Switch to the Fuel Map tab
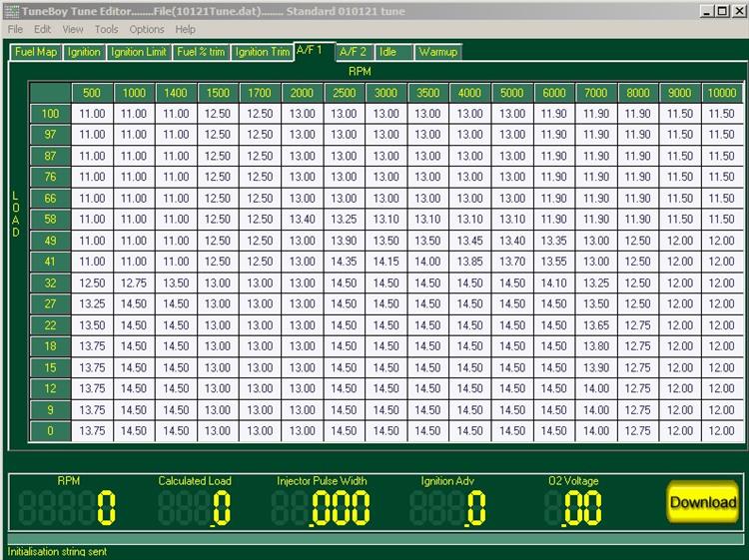749x560 pixels. tap(36, 52)
